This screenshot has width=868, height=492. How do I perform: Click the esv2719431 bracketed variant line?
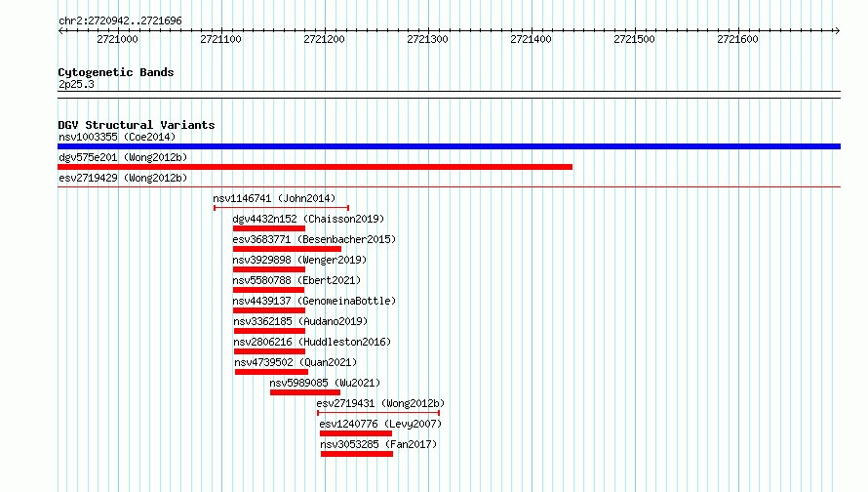(x=378, y=413)
